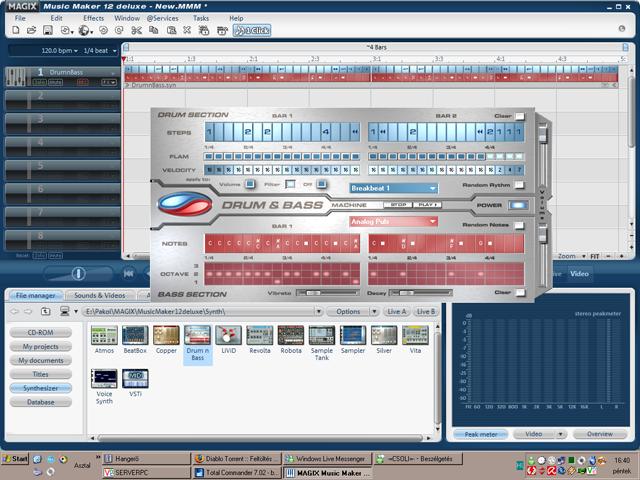
Task: Click the Atmos synthesizer icon
Action: tap(103, 336)
